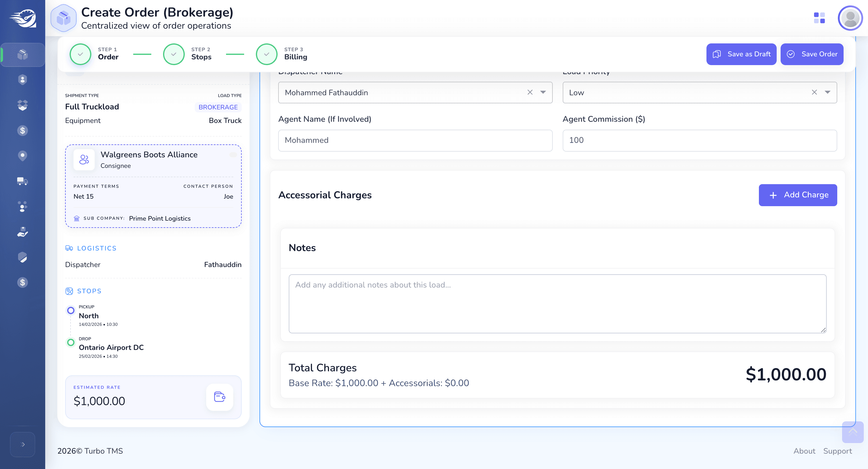Click the Full Truckload shipment type
The height and width of the screenshot is (469, 868).
pyautogui.click(x=92, y=107)
